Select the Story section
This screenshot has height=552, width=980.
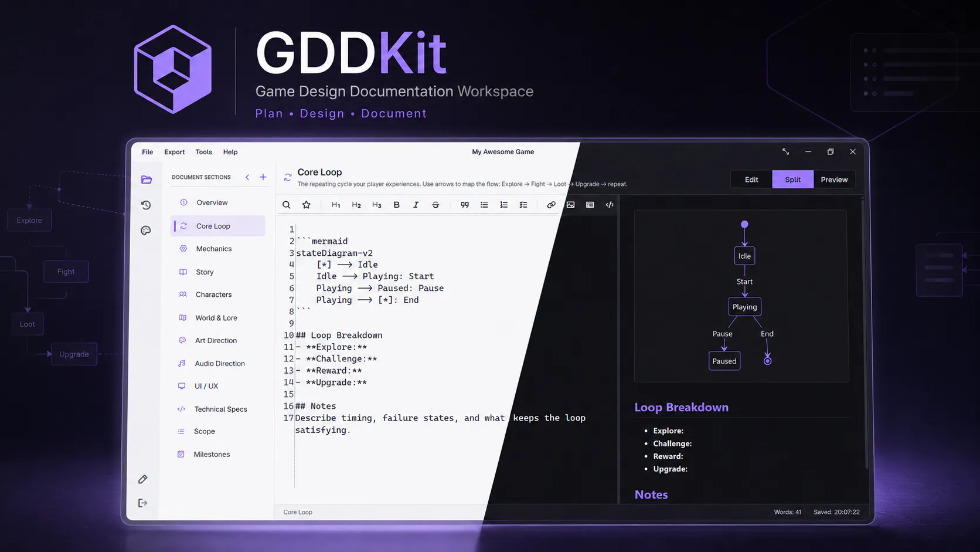[x=217, y=272]
